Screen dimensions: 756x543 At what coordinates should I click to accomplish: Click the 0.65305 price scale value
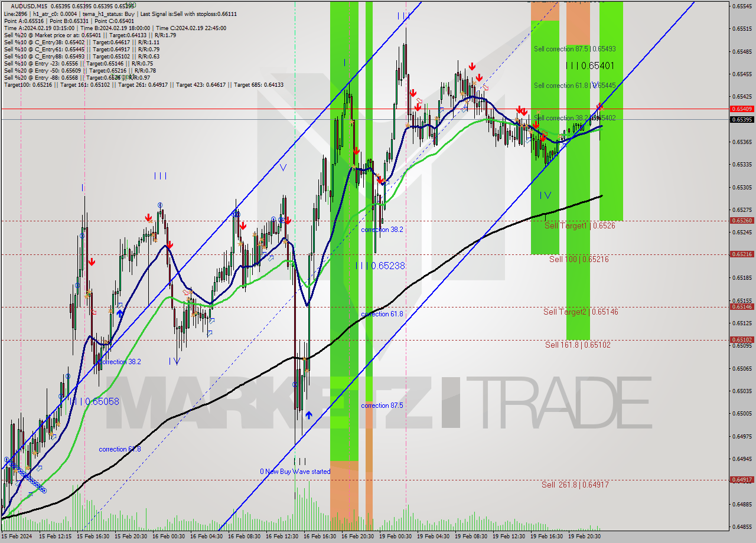coord(742,187)
